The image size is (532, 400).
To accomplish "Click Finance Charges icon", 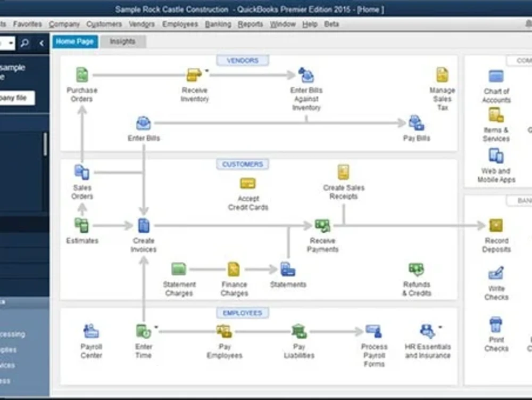I will [234, 270].
